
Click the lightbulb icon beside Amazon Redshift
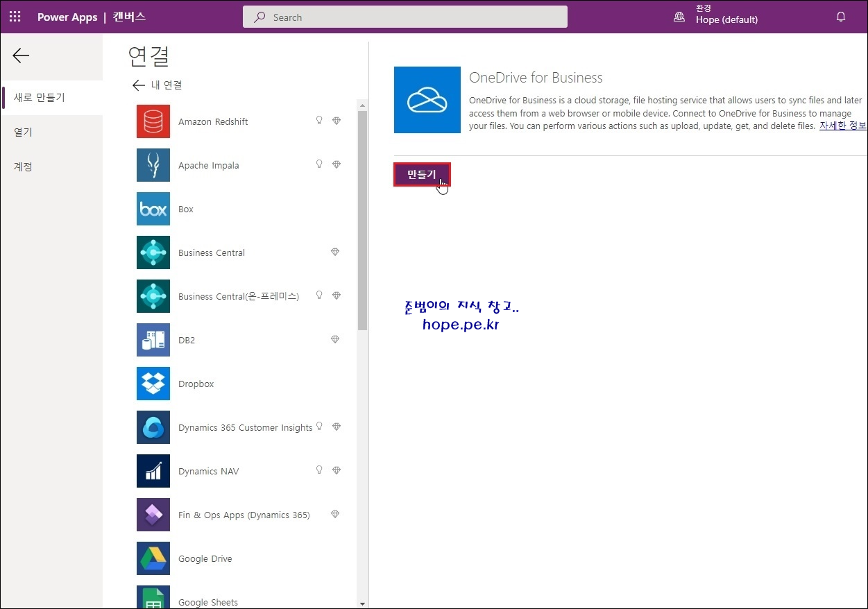coord(319,121)
